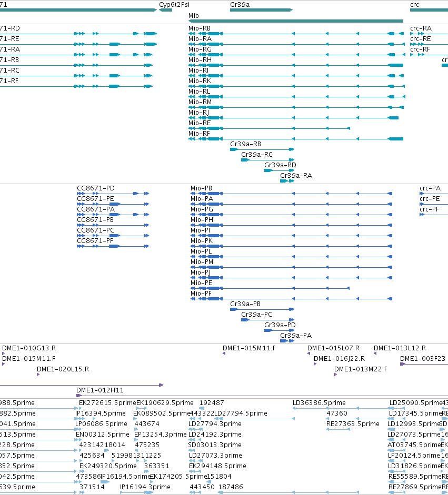Select transcript label Gr39a-RB

pyautogui.click(x=245, y=144)
